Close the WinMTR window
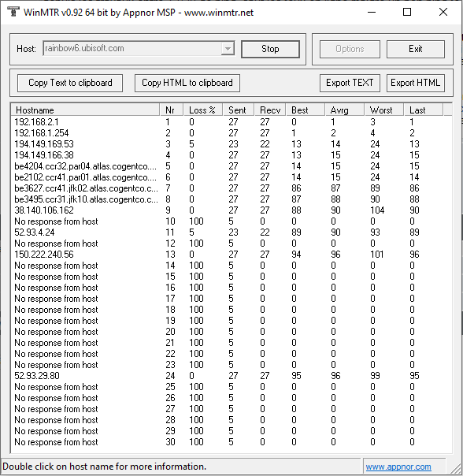The height and width of the screenshot is (476, 463). click(x=443, y=12)
